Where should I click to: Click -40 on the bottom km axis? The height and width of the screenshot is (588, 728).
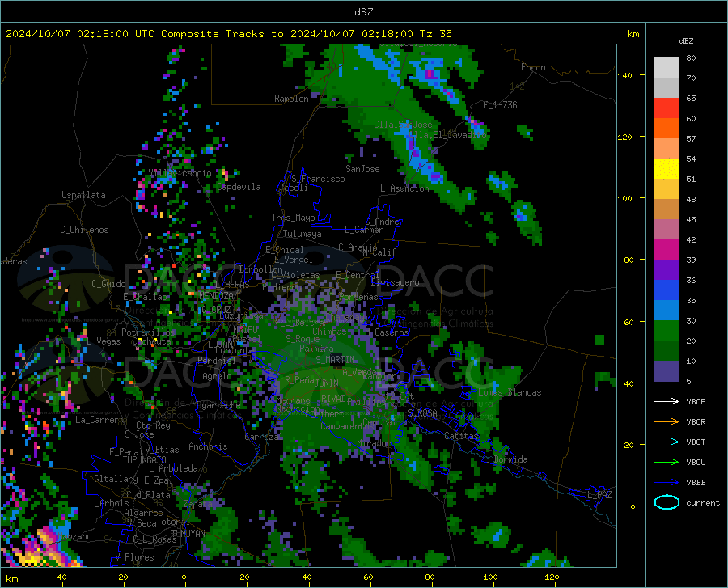point(59,577)
